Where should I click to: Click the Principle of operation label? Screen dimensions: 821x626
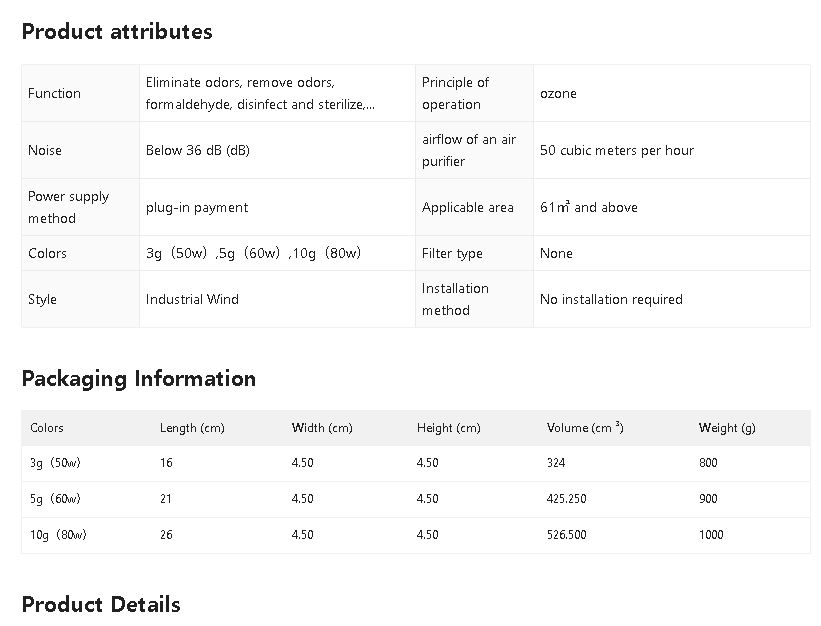[x=456, y=93]
